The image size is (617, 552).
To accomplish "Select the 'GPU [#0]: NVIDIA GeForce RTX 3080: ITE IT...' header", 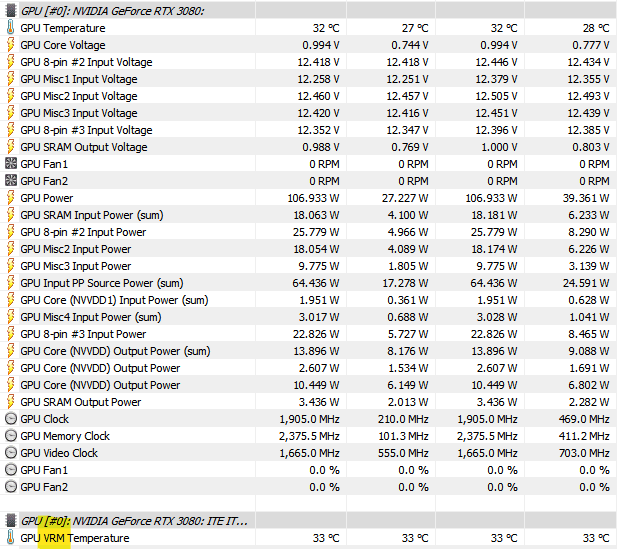I will 134,521.
